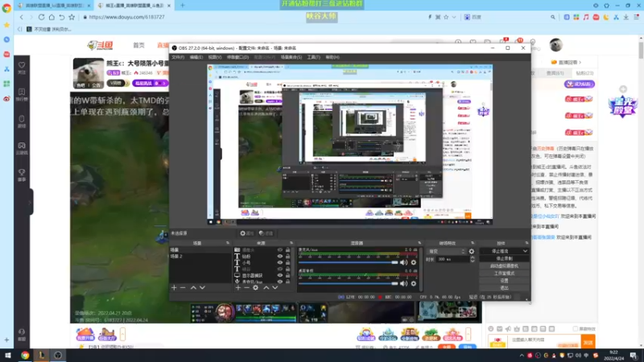The height and width of the screenshot is (362, 644).
Task: Click Start Virtual Camera button
Action: pos(505,266)
